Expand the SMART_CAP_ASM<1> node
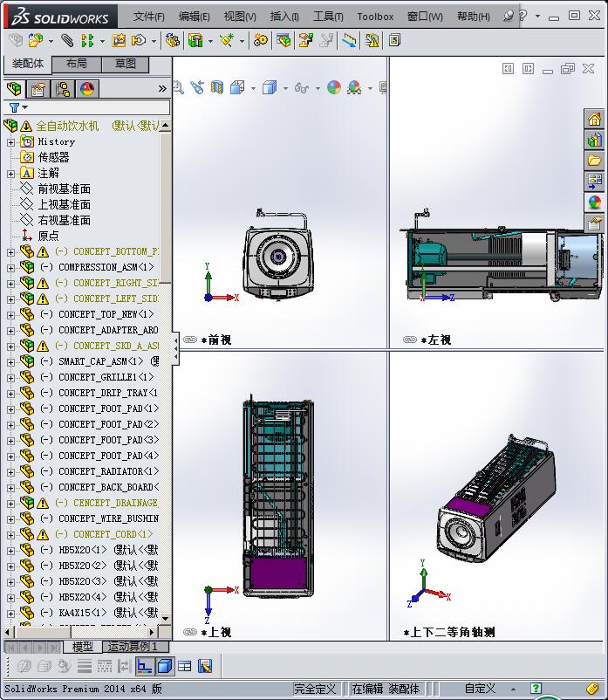608x700 pixels. point(10,362)
